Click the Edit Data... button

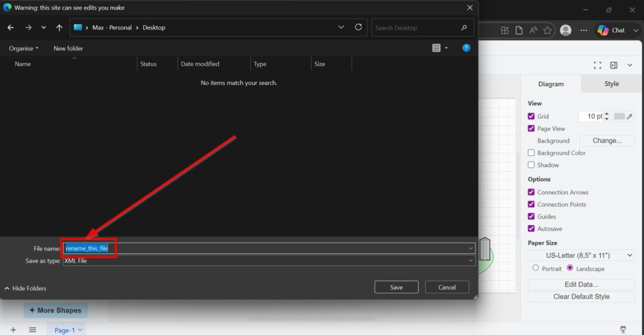(581, 284)
